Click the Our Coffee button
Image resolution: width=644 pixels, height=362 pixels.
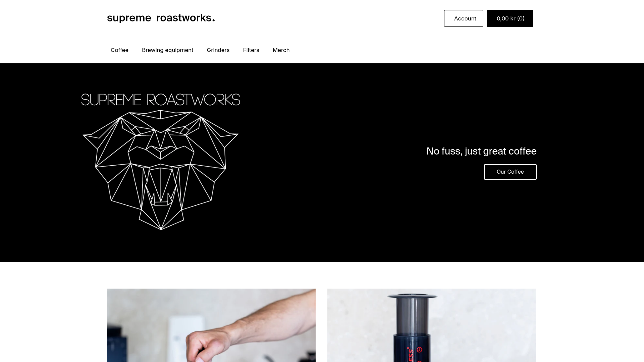coord(510,172)
